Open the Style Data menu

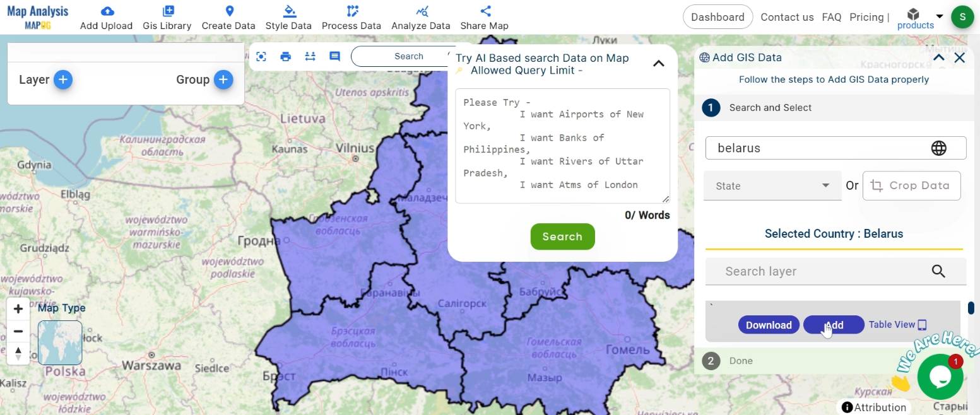tap(288, 18)
